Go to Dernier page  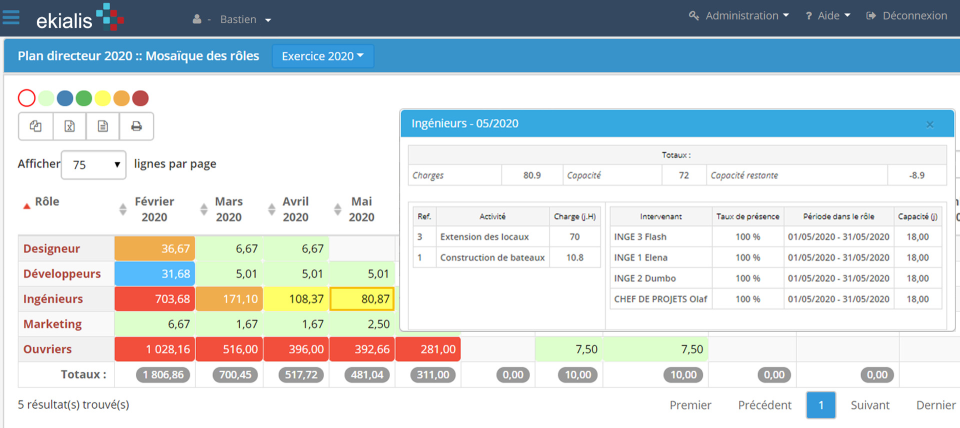tap(936, 405)
